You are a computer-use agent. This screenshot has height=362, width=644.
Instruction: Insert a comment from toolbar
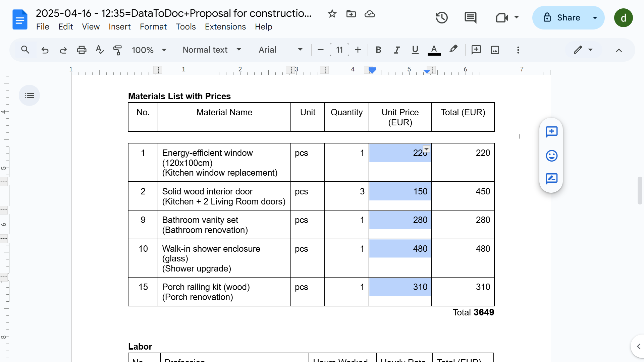[476, 50]
